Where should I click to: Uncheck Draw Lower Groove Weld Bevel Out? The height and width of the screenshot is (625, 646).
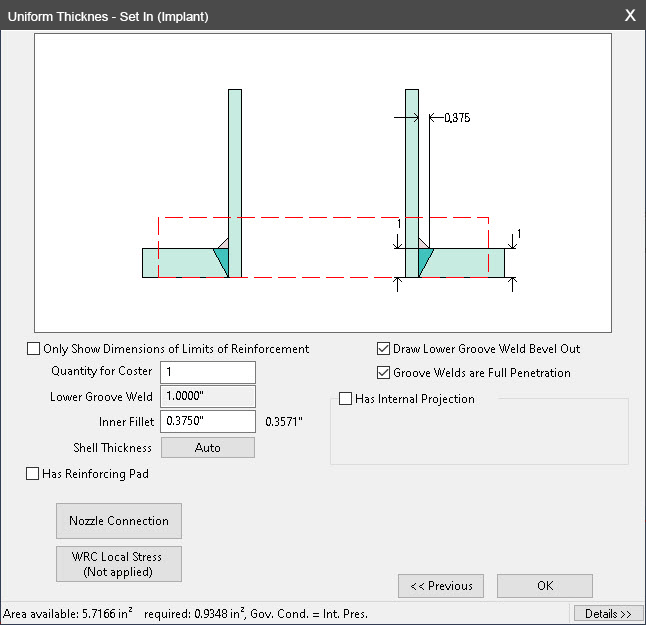(x=383, y=349)
